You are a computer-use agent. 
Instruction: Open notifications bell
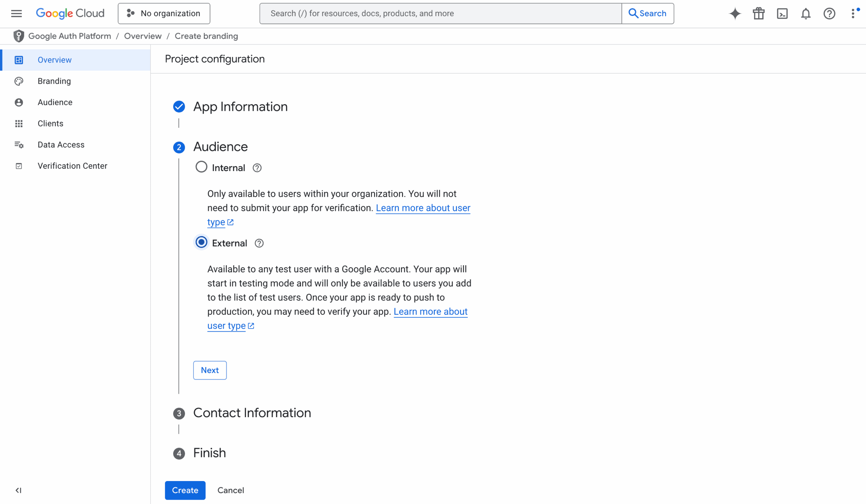[805, 14]
